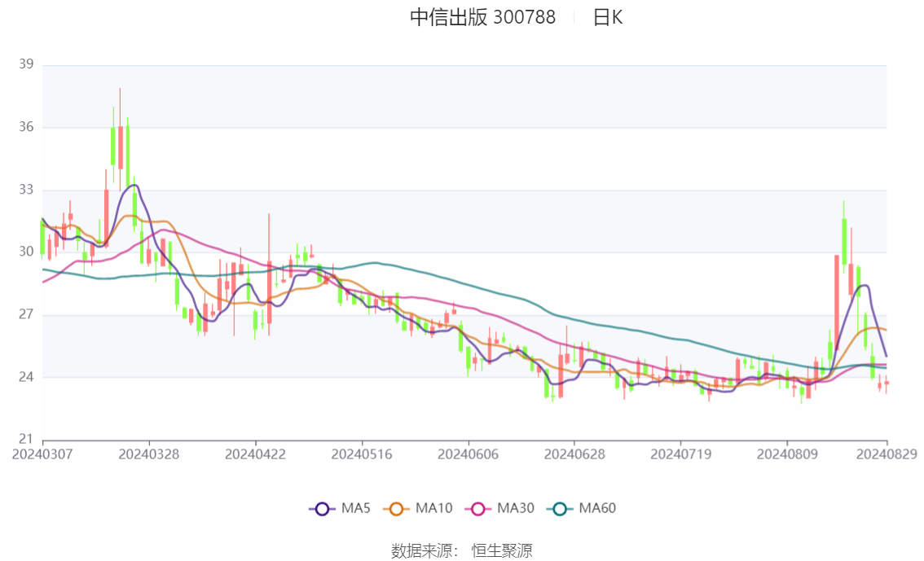Click the 24 price axis label
This screenshot has height=561, width=924.
coord(26,377)
